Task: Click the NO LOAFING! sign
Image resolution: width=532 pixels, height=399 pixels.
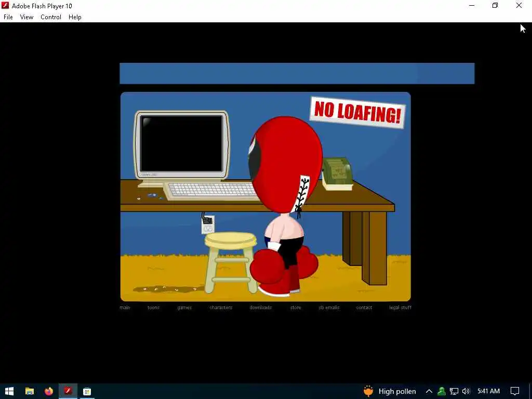Action: pos(357,112)
